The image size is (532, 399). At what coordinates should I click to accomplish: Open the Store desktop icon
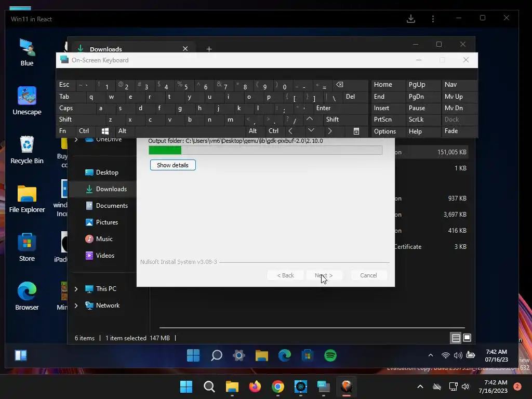tap(27, 247)
